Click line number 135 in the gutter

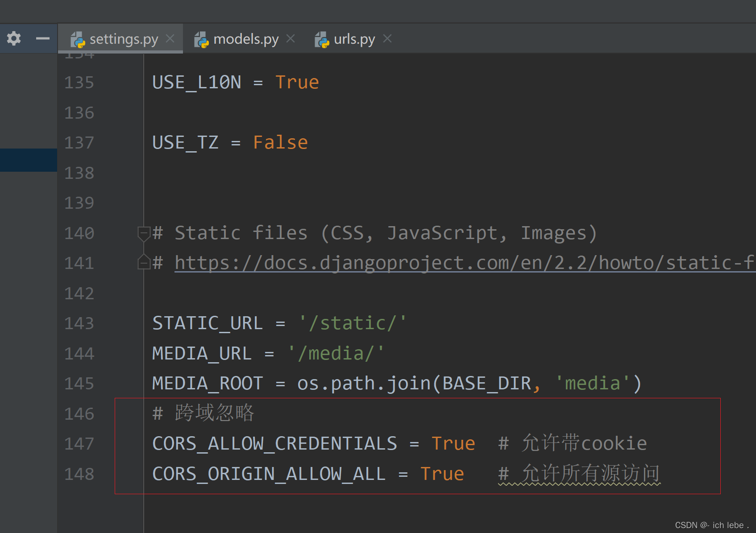(79, 83)
